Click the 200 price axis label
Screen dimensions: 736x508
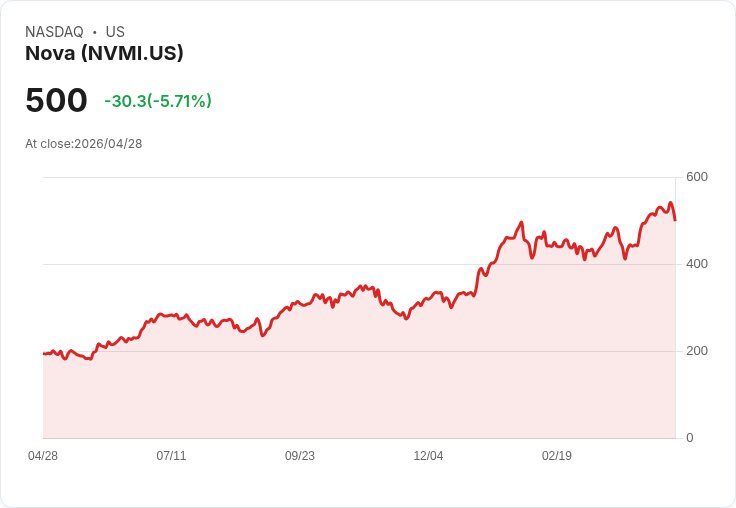coord(697,351)
